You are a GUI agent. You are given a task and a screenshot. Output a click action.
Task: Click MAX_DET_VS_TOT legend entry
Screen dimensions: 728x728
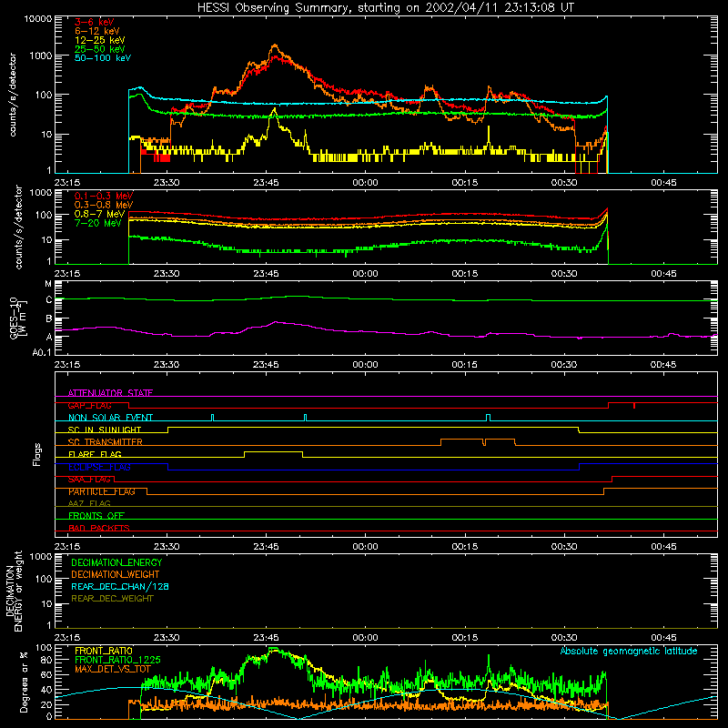pyautogui.click(x=112, y=669)
